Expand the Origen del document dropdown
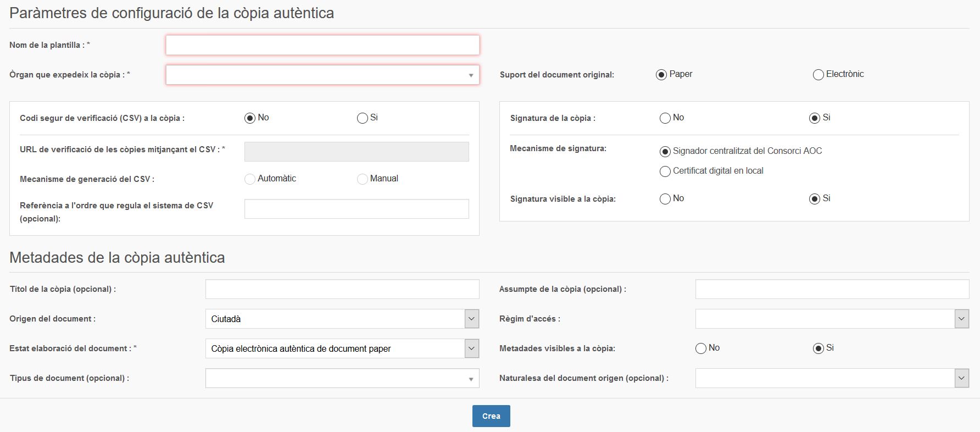The width and height of the screenshot is (980, 432). coord(342,319)
